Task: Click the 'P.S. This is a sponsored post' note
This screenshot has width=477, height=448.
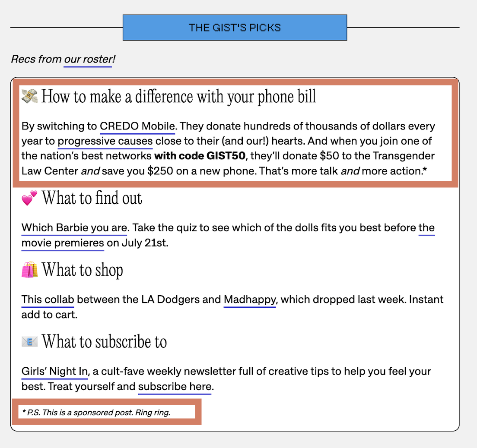Action: [x=96, y=413]
